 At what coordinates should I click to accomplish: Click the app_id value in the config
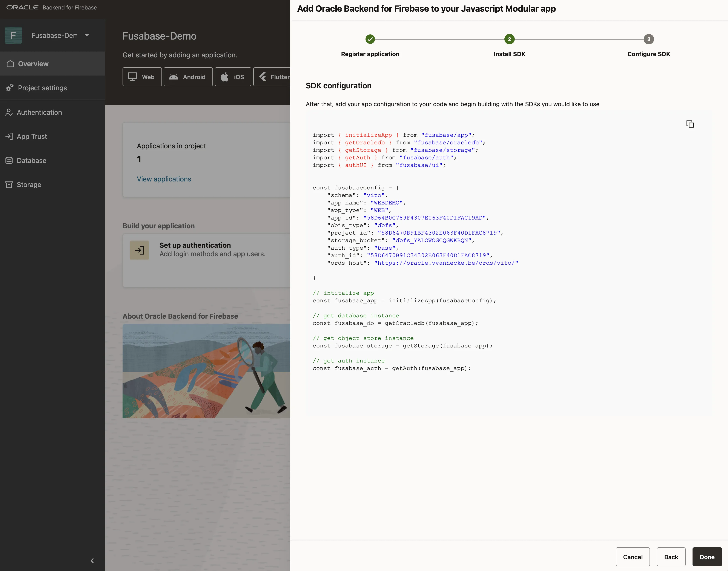point(424,218)
